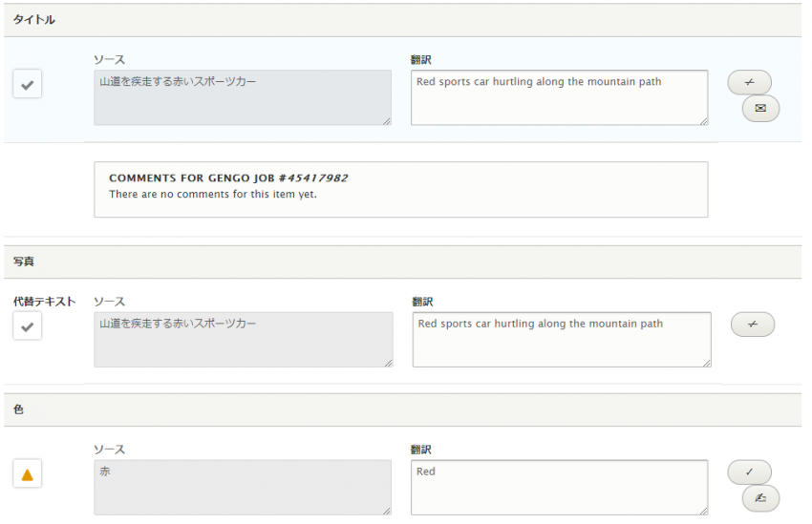Screen dimensions: 812x524
Task: Select the 代替テキスト source text box
Action: [x=242, y=339]
